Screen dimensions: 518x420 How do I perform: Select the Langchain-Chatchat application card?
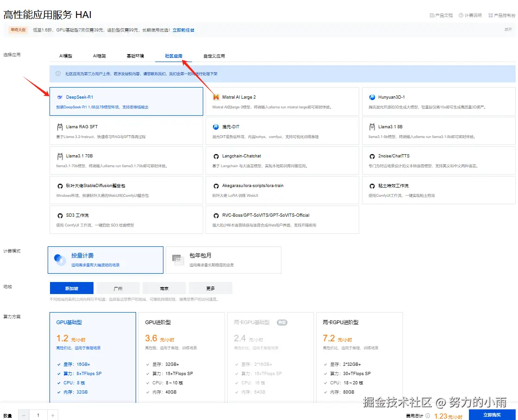(282, 161)
